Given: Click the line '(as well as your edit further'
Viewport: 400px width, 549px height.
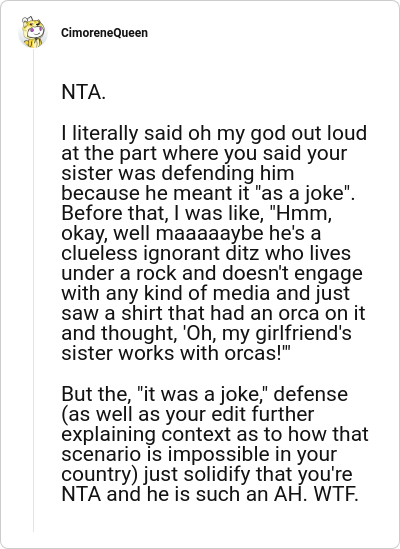Looking at the screenshot, I should pos(188,414).
